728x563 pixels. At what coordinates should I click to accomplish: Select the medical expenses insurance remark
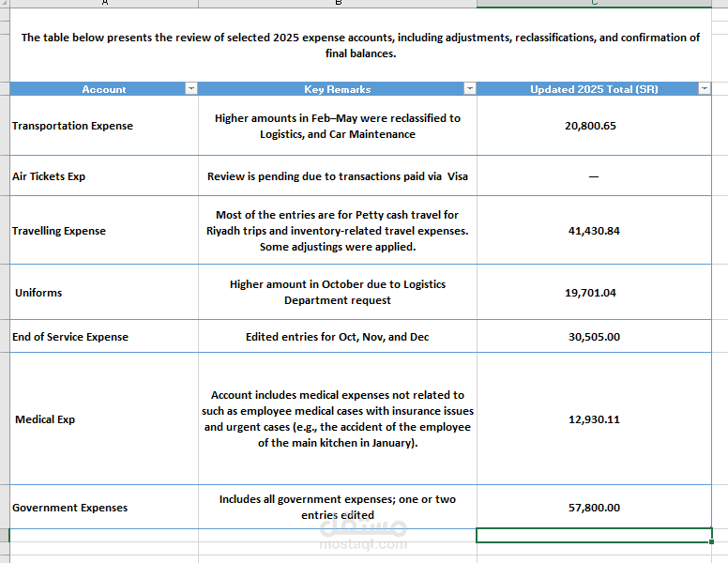click(x=338, y=419)
